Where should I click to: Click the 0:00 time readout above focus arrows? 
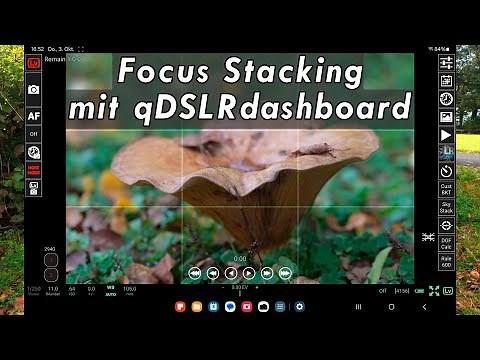pyautogui.click(x=240, y=259)
